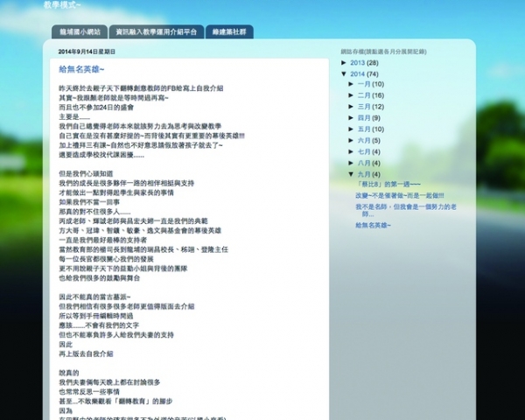Select the line starting 昨天終於去親子天下

pyautogui.click(x=141, y=88)
